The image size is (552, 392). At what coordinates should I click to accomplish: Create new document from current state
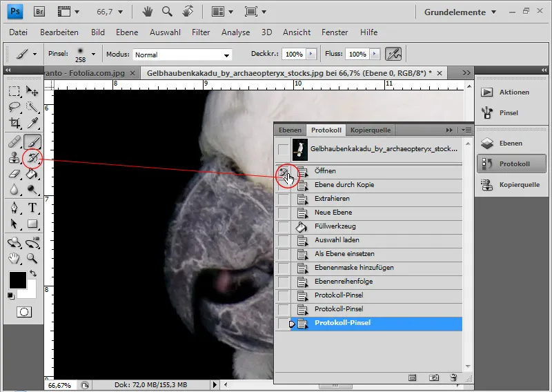point(412,378)
